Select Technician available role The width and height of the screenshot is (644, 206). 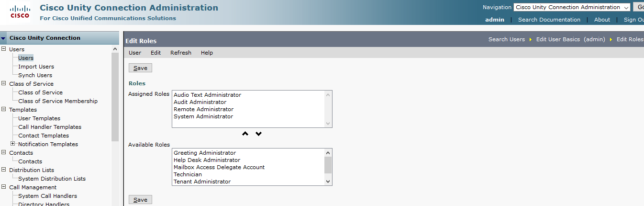tap(188, 174)
